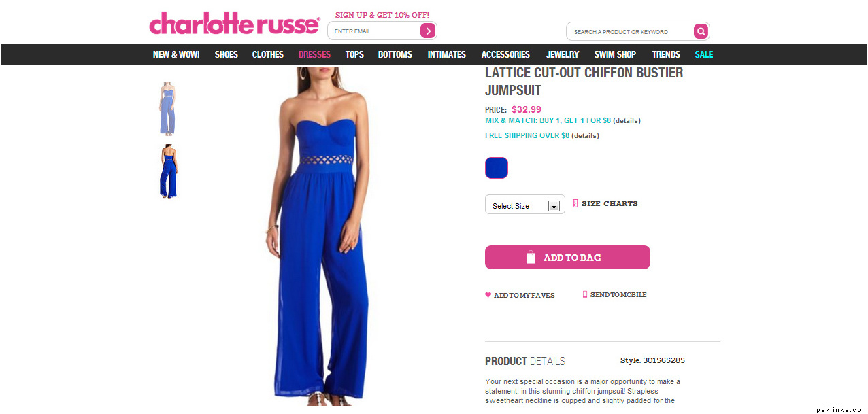This screenshot has height=414, width=868.
Task: View the front view jumpsuit thumbnail
Action: click(167, 108)
